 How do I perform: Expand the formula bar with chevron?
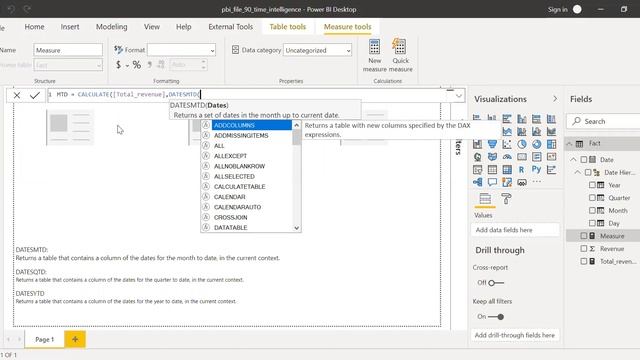459,96
